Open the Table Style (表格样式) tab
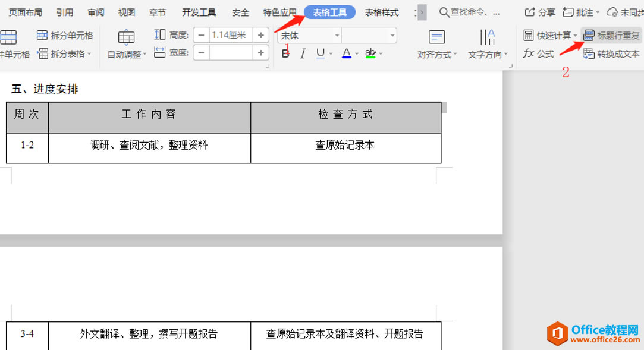Screen dimensions: 644x350 [382, 12]
